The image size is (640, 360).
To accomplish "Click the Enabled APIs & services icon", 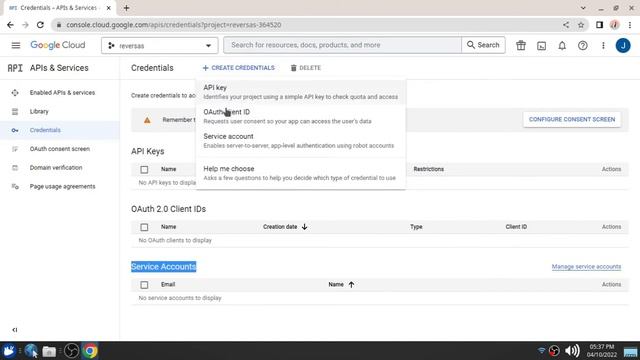I will coord(15,93).
